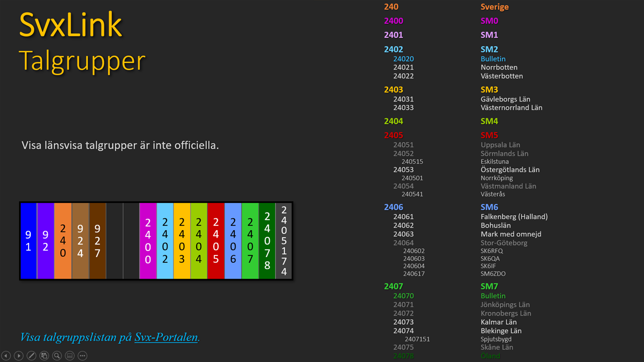644x362 pixels.
Task: Click the purple 92 talkgroup bar
Action: (45, 241)
